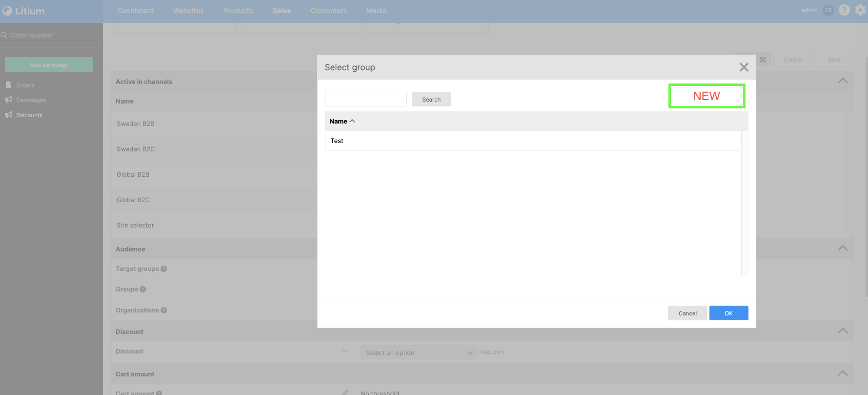Click the Campaigns megaphone icon

(8, 100)
